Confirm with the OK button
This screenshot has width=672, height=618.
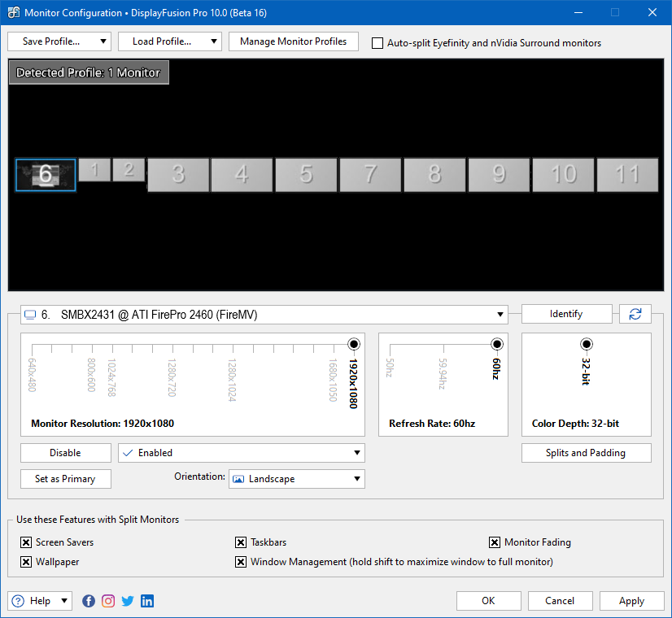pyautogui.click(x=489, y=601)
